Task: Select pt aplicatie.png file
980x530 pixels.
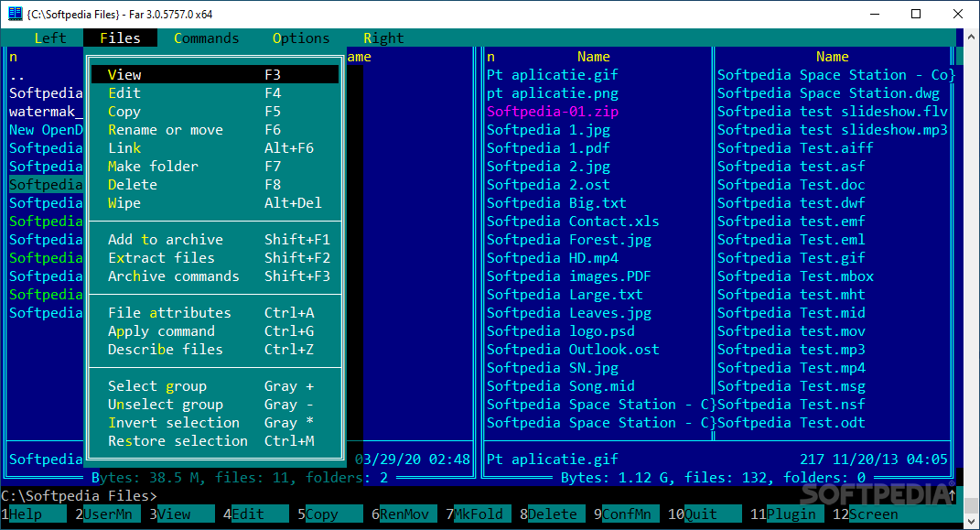Action: coord(553,93)
